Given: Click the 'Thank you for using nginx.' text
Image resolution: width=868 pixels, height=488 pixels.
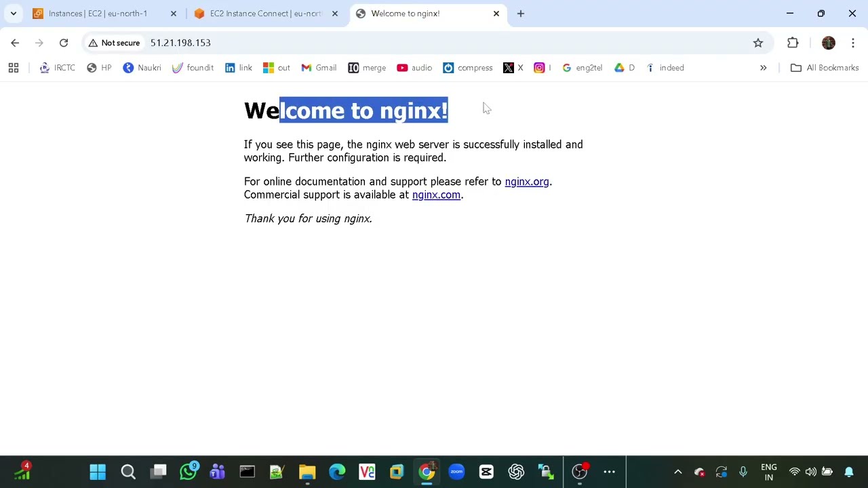Looking at the screenshot, I should (308, 218).
